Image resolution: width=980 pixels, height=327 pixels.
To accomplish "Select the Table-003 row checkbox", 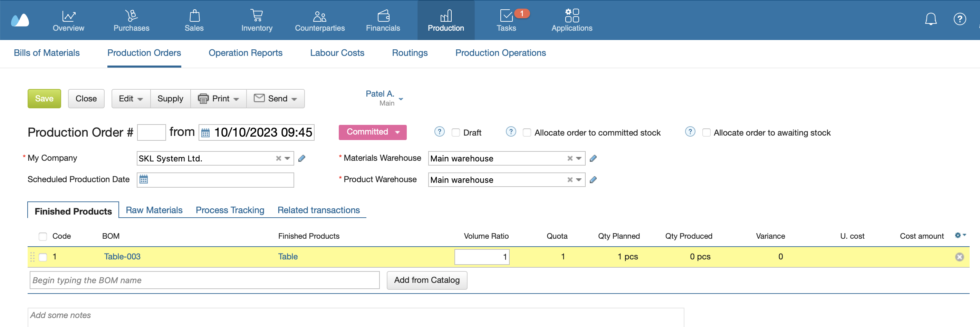I will (x=43, y=257).
